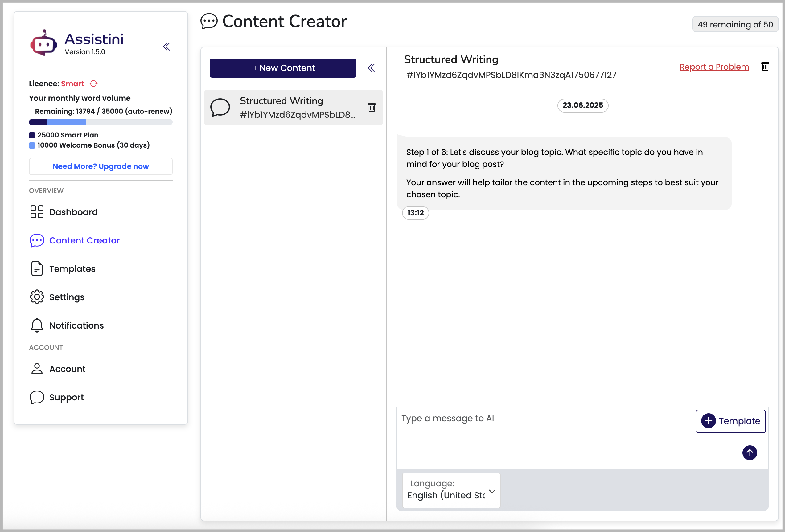
Task: Select the Structured Writing conversation entry
Action: 293,107
